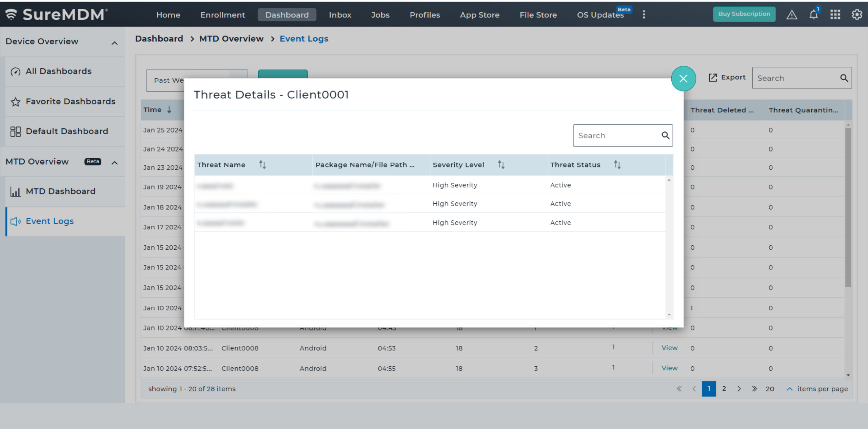Viewport: 868px width, 429px height.
Task: Open the apps grid icon
Action: (835, 15)
